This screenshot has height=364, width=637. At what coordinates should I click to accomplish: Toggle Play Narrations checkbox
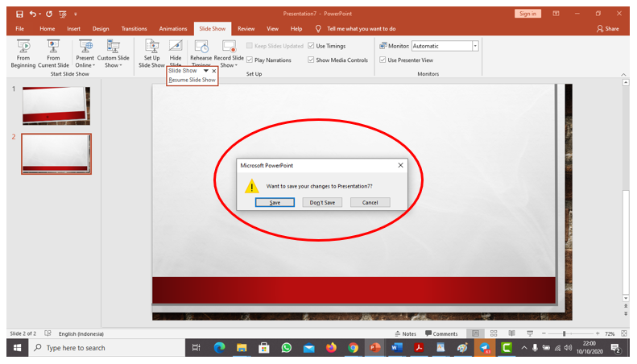click(250, 60)
